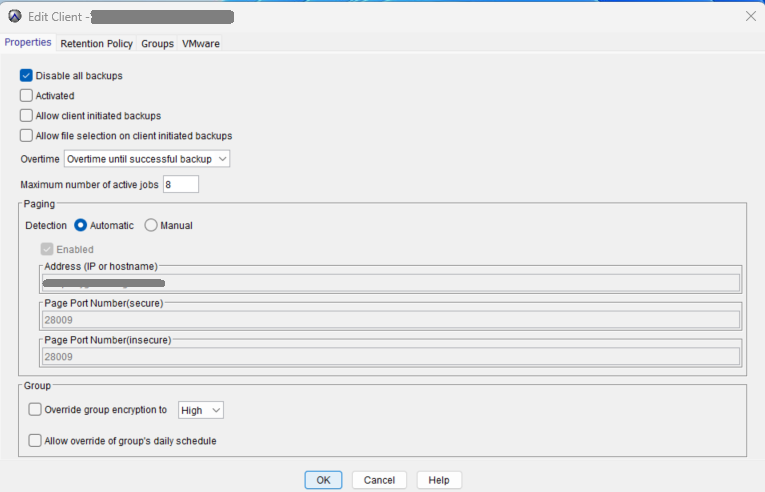Viewport: 765px width, 492px height.
Task: Enable Allow override of group's daily schedule
Action: (x=35, y=440)
